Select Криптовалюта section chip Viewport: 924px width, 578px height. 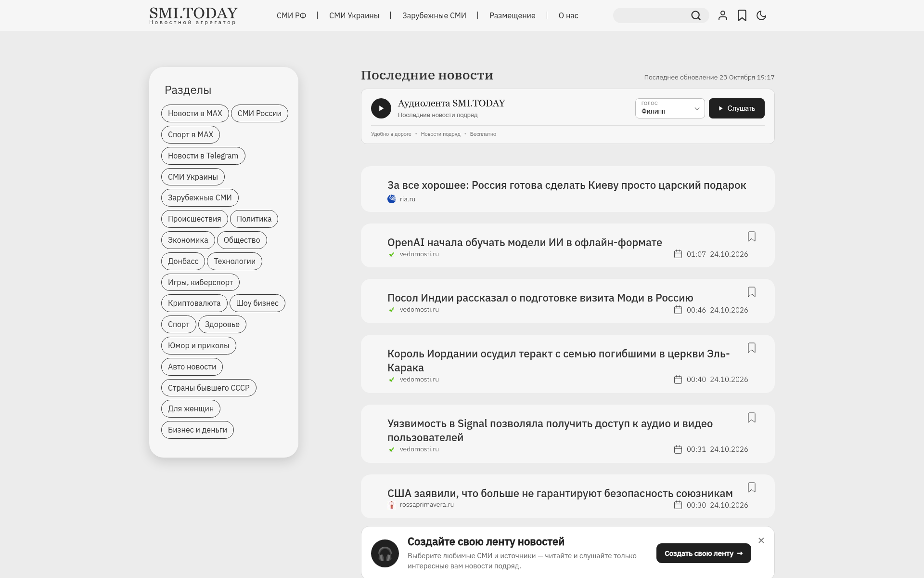click(x=194, y=303)
